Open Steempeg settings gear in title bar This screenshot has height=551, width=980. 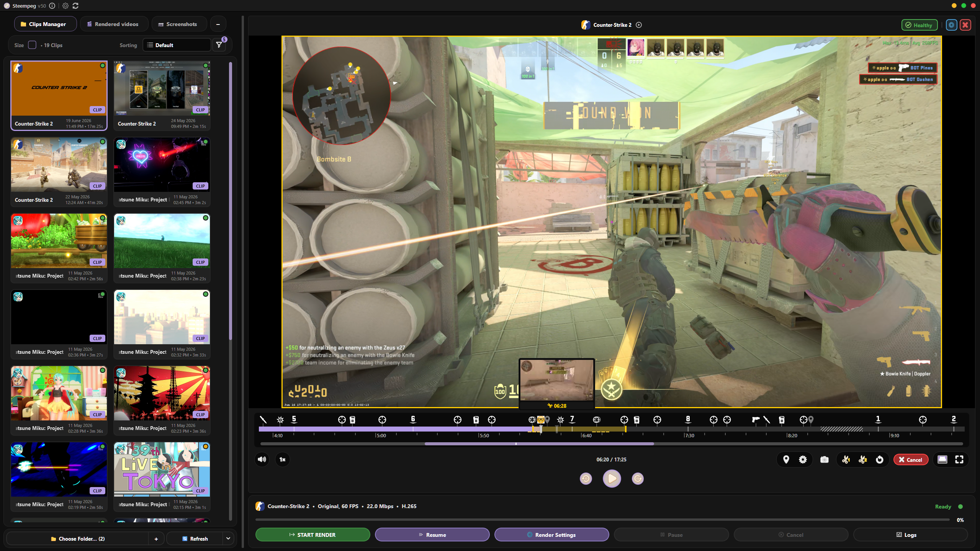point(65,6)
